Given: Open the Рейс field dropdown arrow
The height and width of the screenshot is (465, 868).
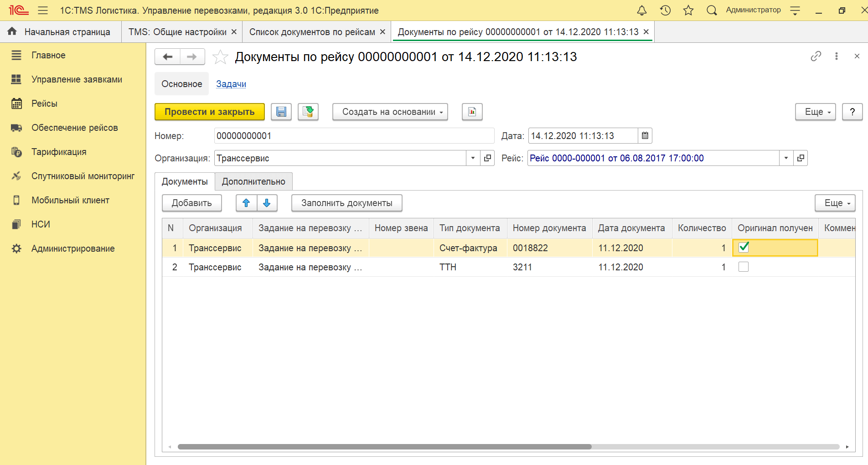Looking at the screenshot, I should (786, 158).
